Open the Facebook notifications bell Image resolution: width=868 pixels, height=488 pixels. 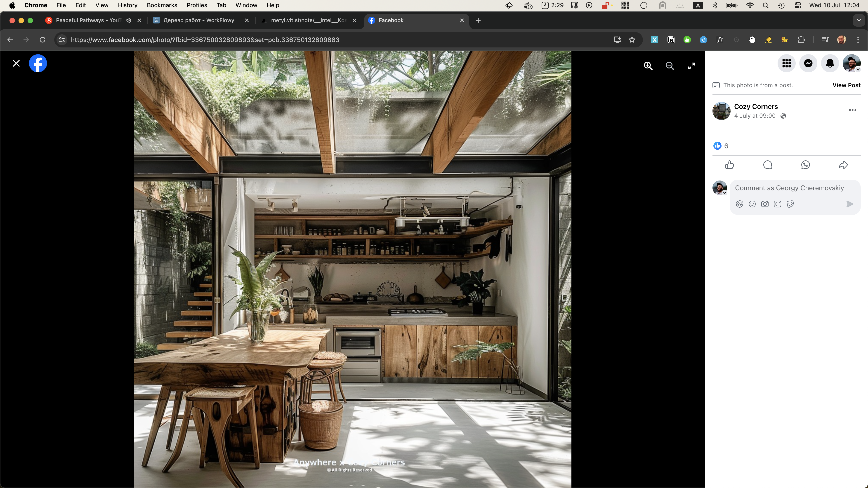tap(830, 63)
